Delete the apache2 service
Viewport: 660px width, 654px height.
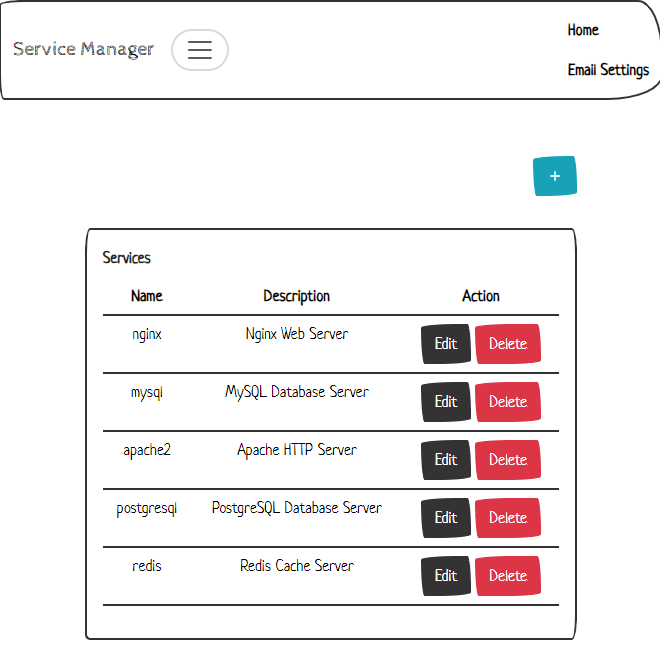coord(508,460)
